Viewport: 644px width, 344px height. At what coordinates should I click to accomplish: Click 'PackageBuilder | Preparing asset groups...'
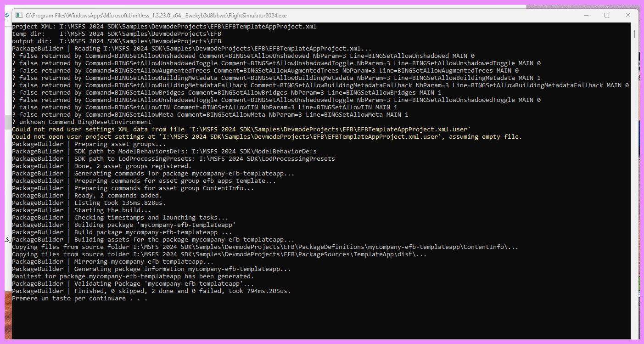click(x=89, y=144)
